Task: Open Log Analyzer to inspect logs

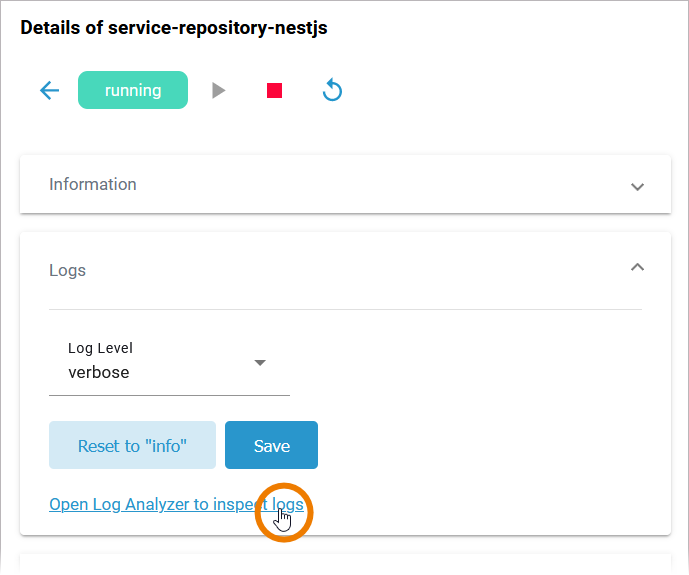Action: click(x=176, y=505)
